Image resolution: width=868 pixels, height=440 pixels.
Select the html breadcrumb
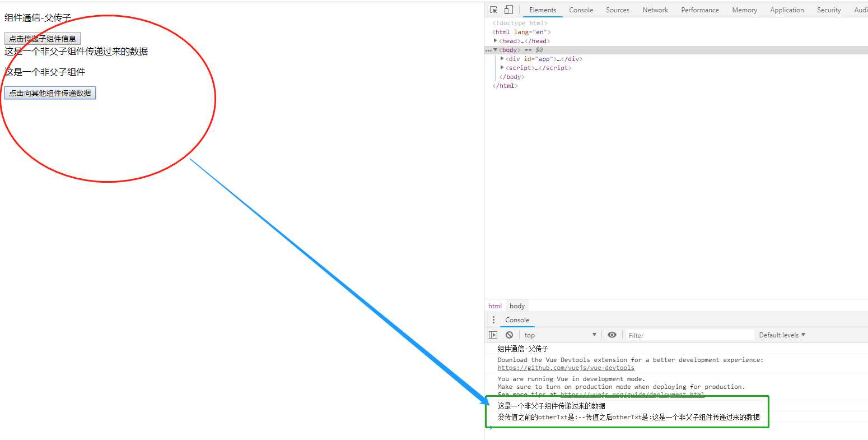(495, 306)
